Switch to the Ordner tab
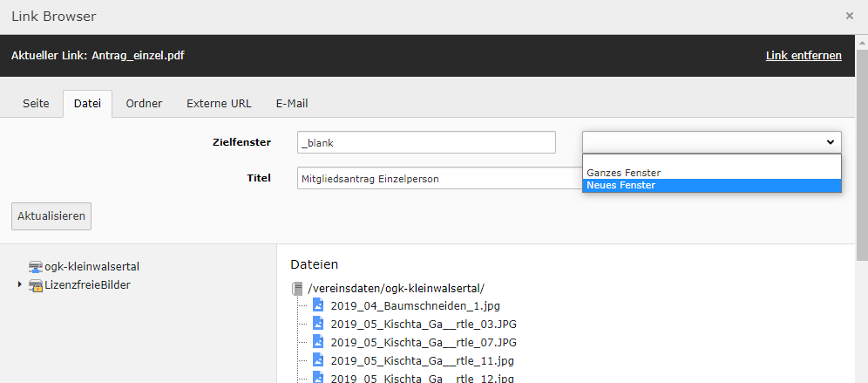Screen dimensions: 868x383 coord(144,103)
